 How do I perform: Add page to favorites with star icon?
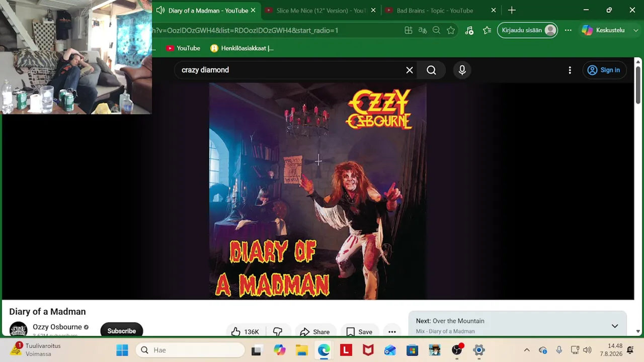tap(451, 30)
